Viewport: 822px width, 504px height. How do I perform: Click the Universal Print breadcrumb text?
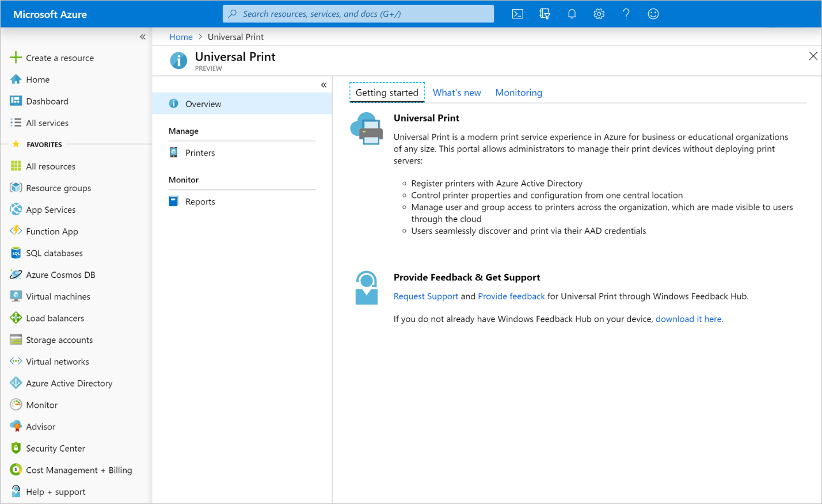235,37
